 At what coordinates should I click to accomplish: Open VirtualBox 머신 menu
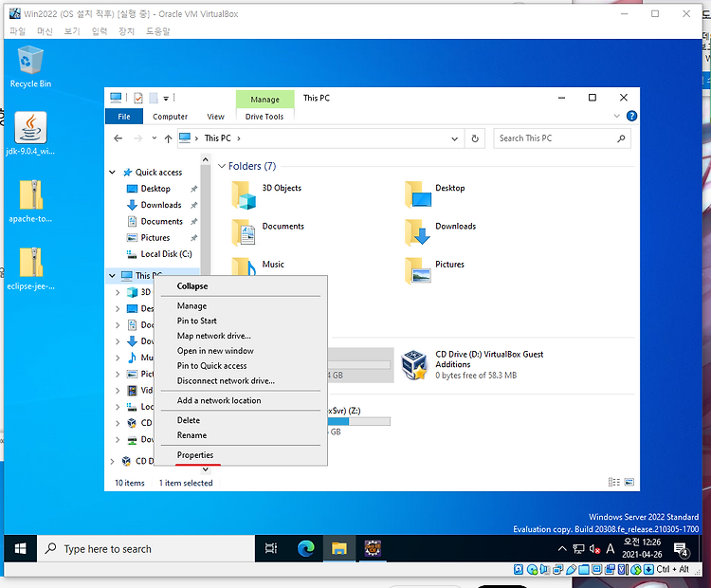click(45, 31)
